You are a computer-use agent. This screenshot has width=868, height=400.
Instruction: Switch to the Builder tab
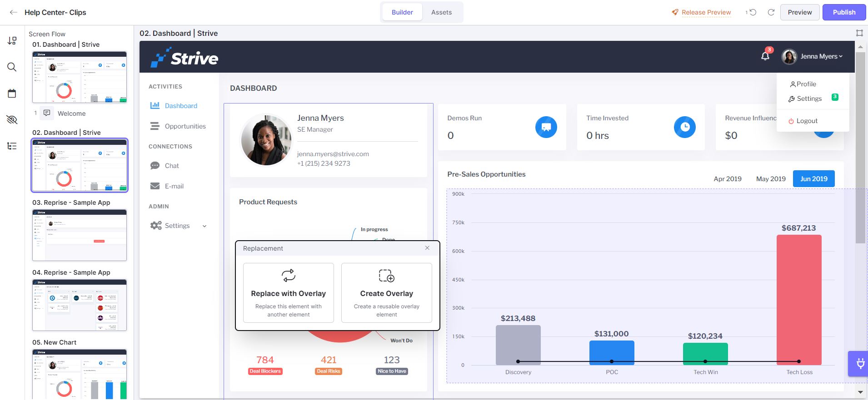point(402,12)
